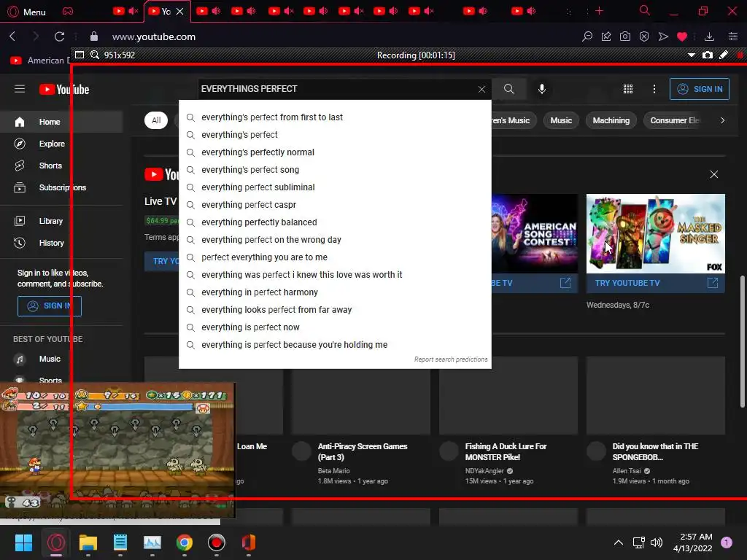Viewport: 747px width, 560px height.
Task: Choose suggestion "everything's perfect song"
Action: pyautogui.click(x=335, y=169)
